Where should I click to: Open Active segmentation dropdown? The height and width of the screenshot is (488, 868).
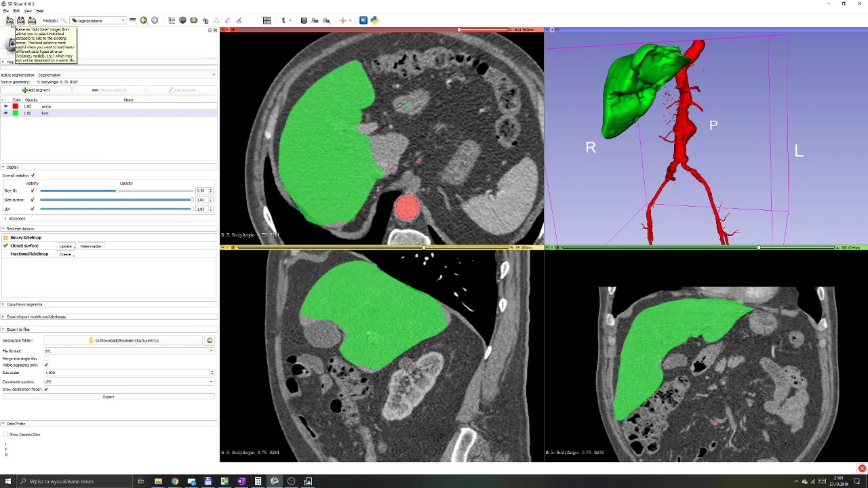click(126, 75)
